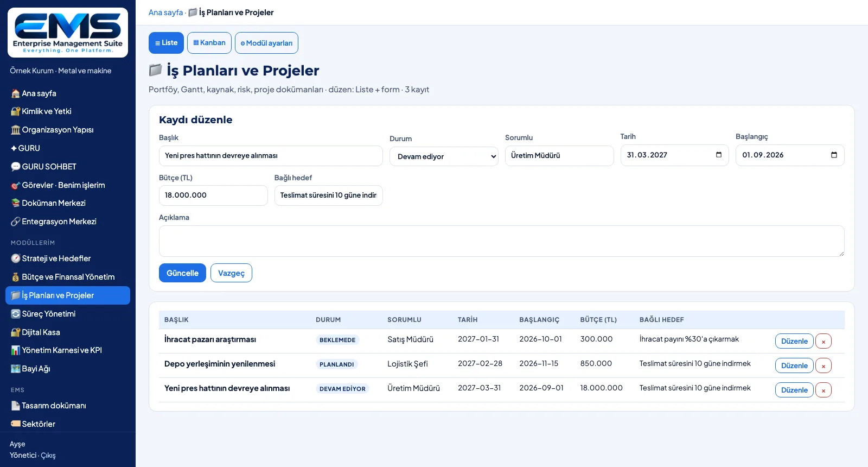Focus the Sorumlu input field
Image resolution: width=868 pixels, height=467 pixels.
point(559,156)
